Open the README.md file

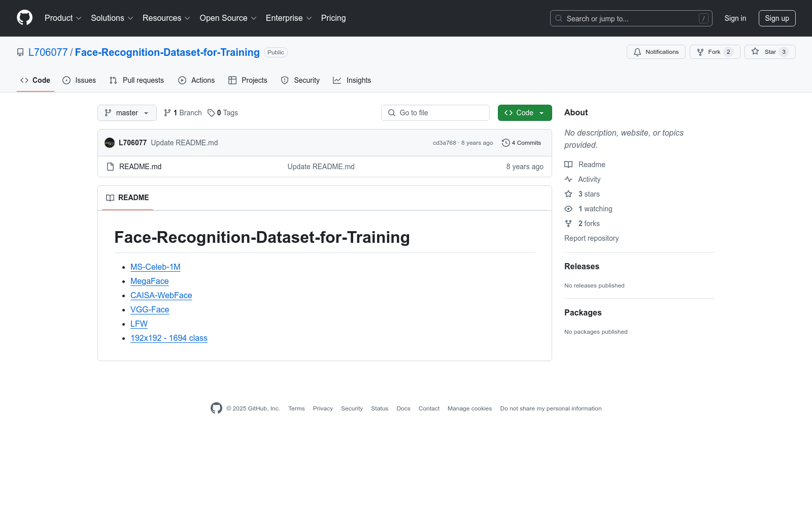(x=140, y=167)
